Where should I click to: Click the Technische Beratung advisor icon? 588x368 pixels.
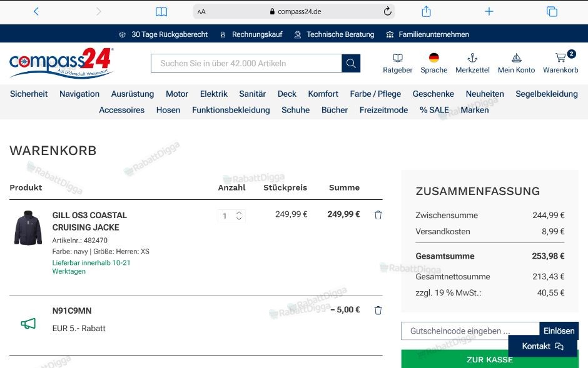point(297,34)
